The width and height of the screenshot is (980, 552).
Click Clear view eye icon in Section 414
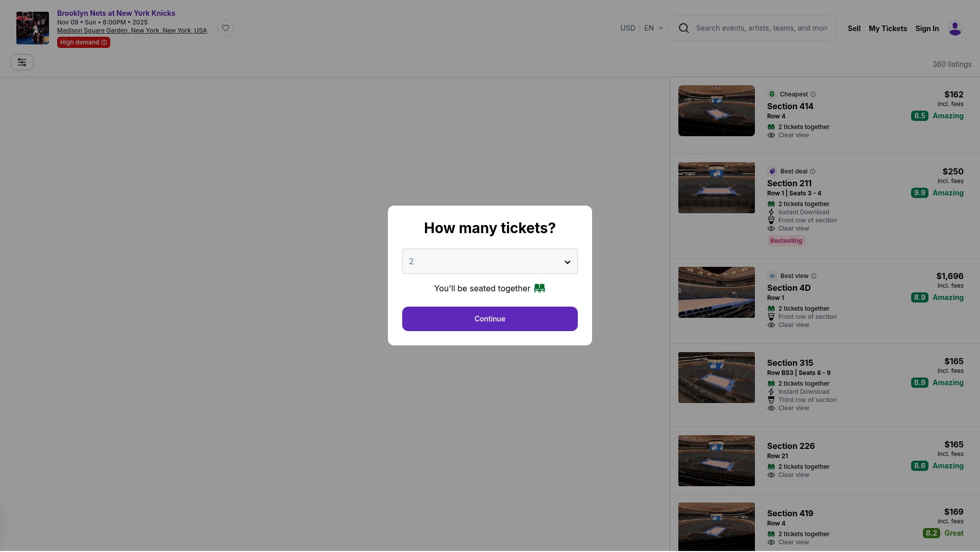tap(771, 135)
